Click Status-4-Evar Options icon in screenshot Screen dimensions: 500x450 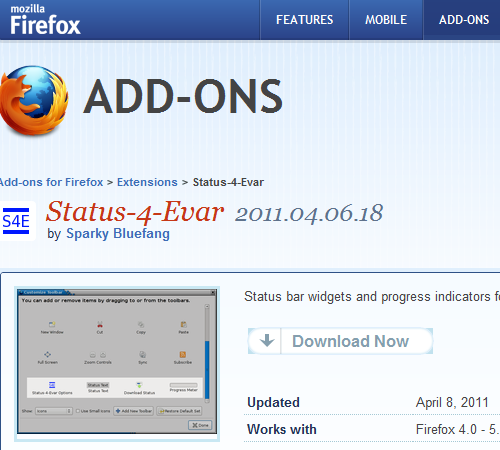pos(52,385)
